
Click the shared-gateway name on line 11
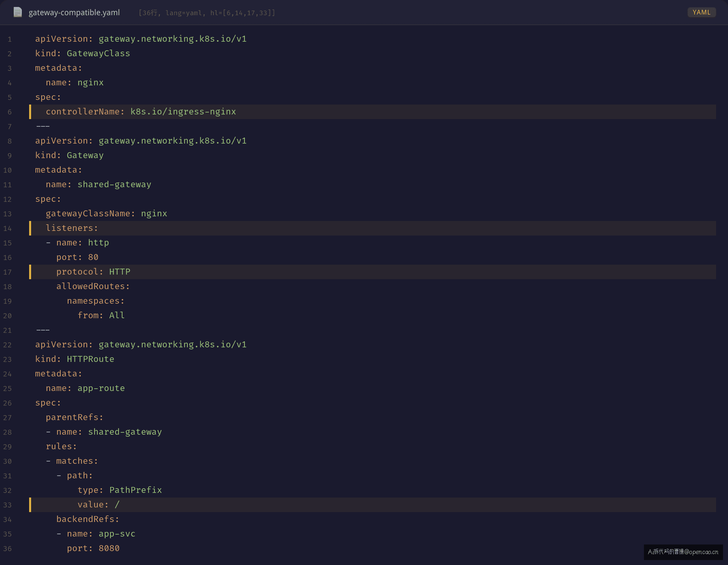[x=114, y=185]
